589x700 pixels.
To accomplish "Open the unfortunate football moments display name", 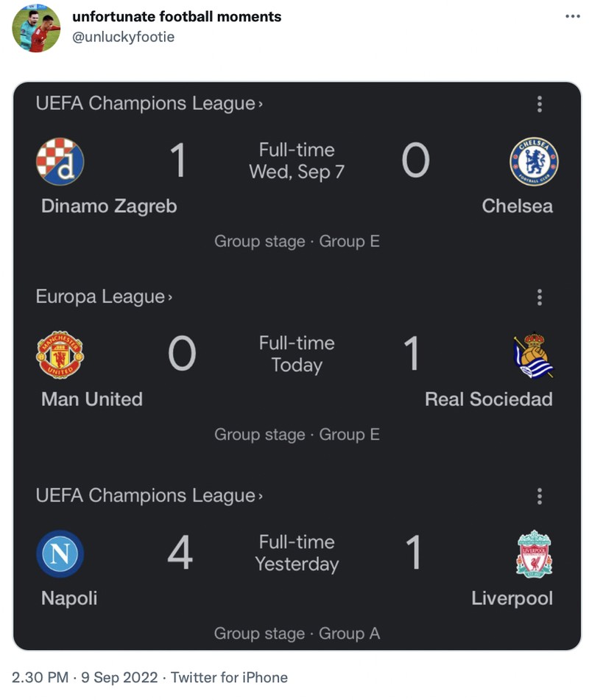I will [x=177, y=16].
